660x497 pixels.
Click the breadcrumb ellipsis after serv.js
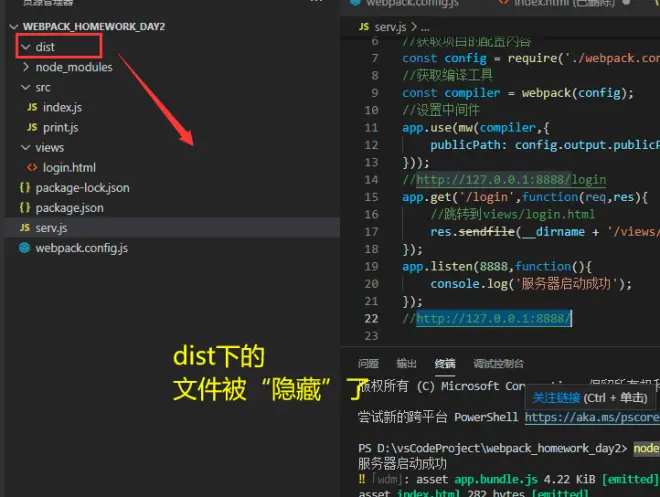(425, 28)
